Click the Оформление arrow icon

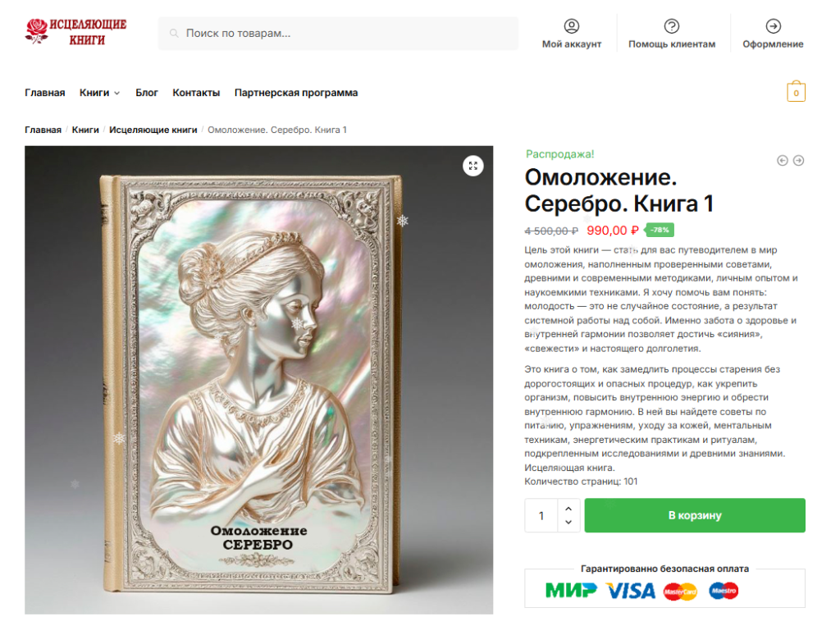[x=773, y=25]
